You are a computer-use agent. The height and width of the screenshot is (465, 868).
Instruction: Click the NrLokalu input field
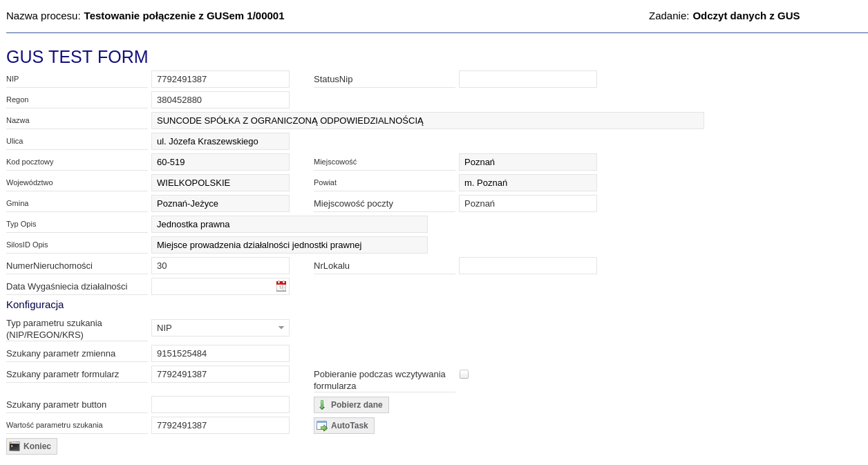tap(528, 265)
